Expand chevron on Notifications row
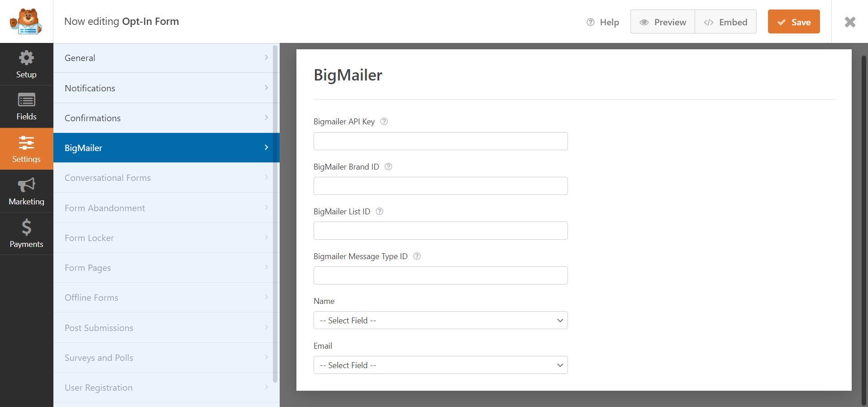The image size is (868, 407). coord(266,87)
